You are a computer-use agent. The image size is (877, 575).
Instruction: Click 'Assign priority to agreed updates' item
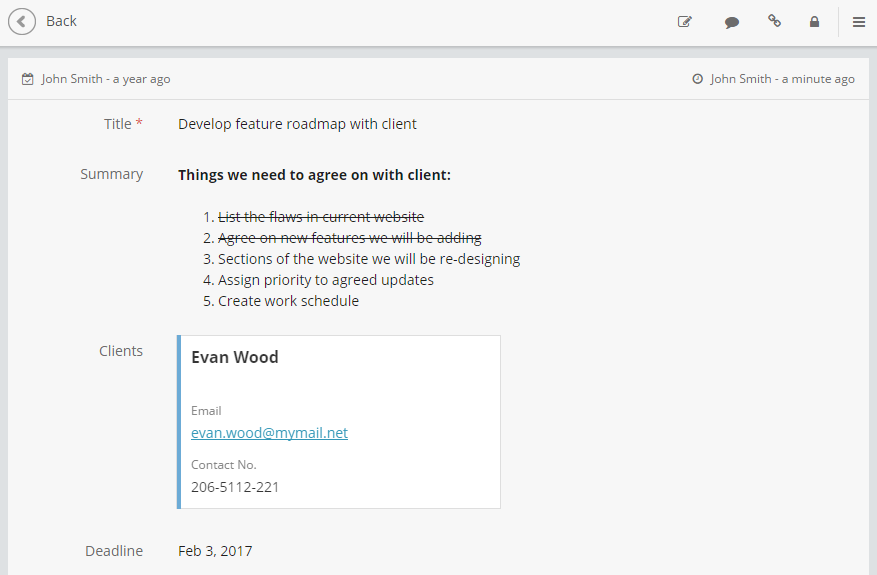point(326,280)
